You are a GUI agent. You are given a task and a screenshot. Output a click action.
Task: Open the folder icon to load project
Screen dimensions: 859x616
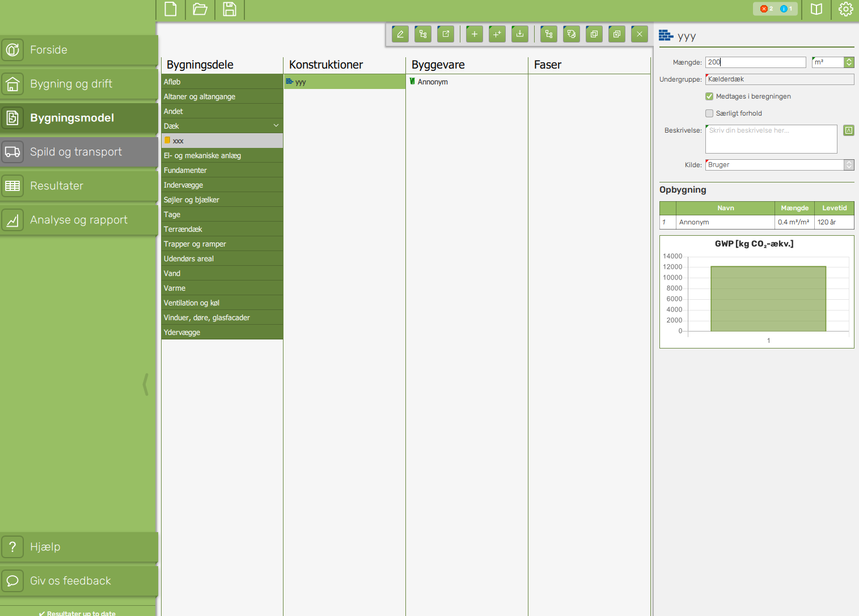coord(200,9)
